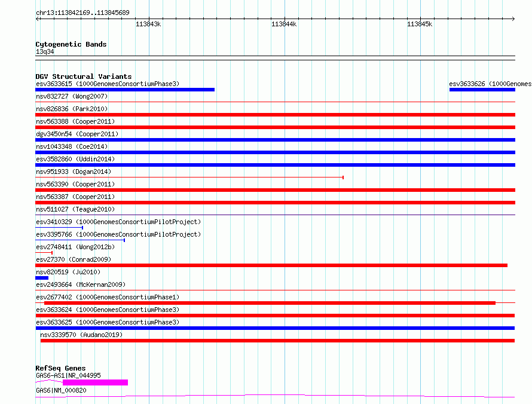532x404 pixels.
Task: Click end marker of esv3395766 line
Action: [x=124, y=240]
